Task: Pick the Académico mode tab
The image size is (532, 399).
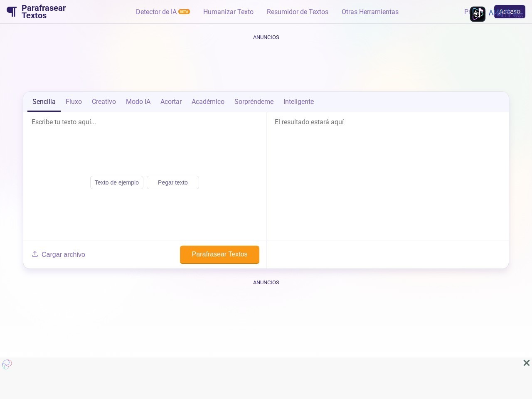Action: point(208,102)
